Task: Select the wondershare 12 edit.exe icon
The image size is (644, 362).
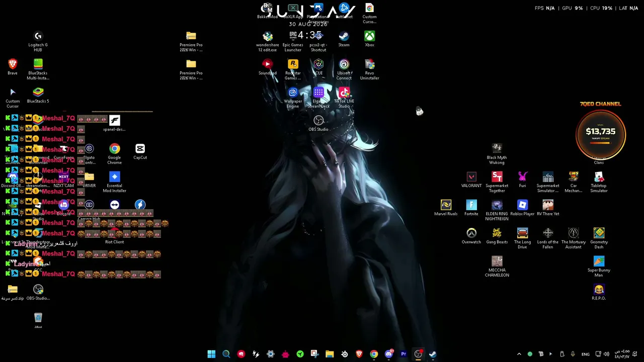Action: tap(267, 41)
